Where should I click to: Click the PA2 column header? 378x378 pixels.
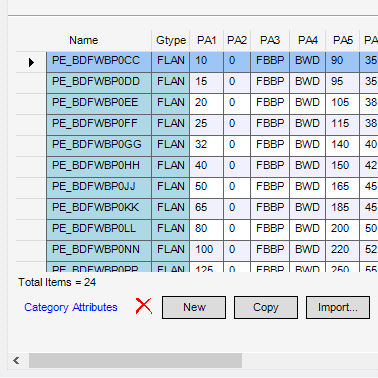pyautogui.click(x=237, y=40)
